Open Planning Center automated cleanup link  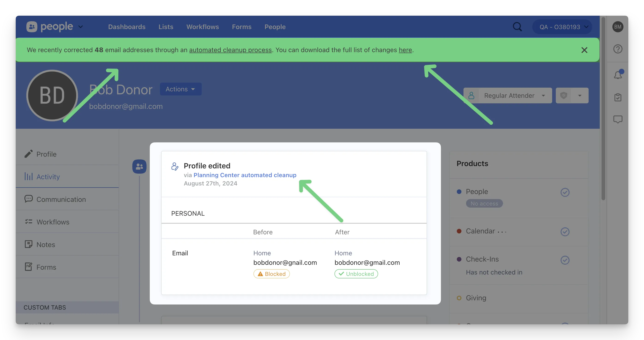[245, 175]
